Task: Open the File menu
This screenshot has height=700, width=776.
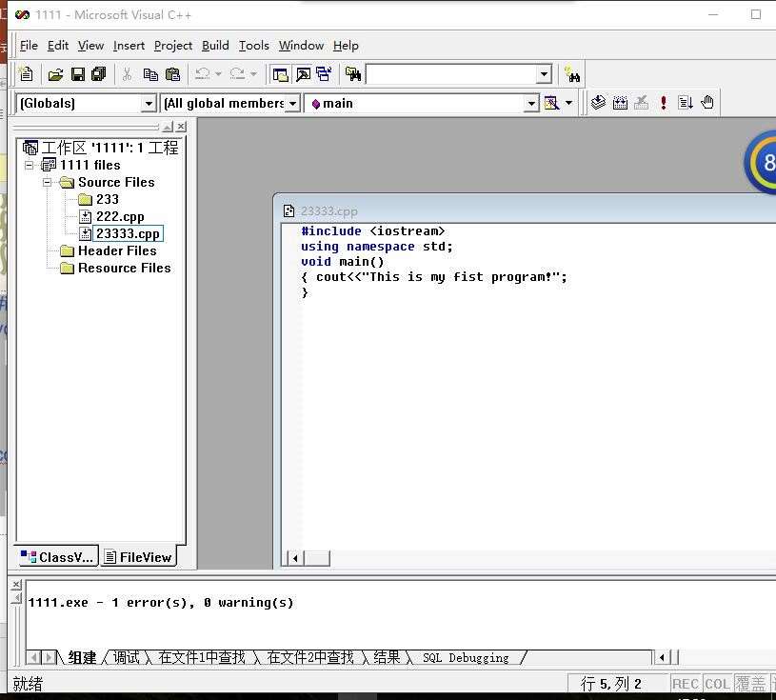Action: pos(29,46)
